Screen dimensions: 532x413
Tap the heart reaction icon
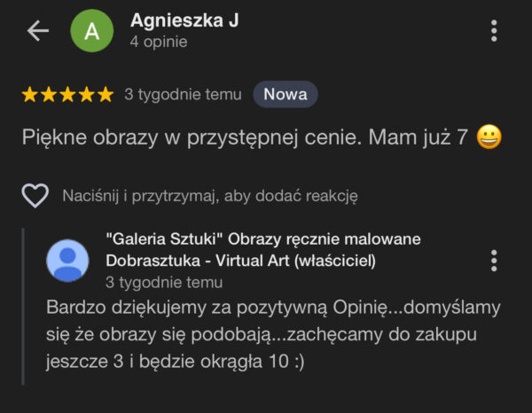pyautogui.click(x=35, y=196)
